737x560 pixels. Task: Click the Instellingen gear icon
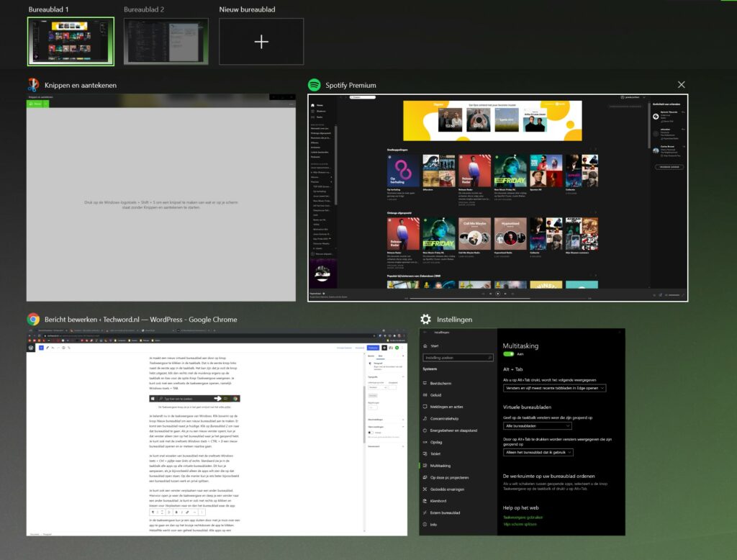(425, 320)
